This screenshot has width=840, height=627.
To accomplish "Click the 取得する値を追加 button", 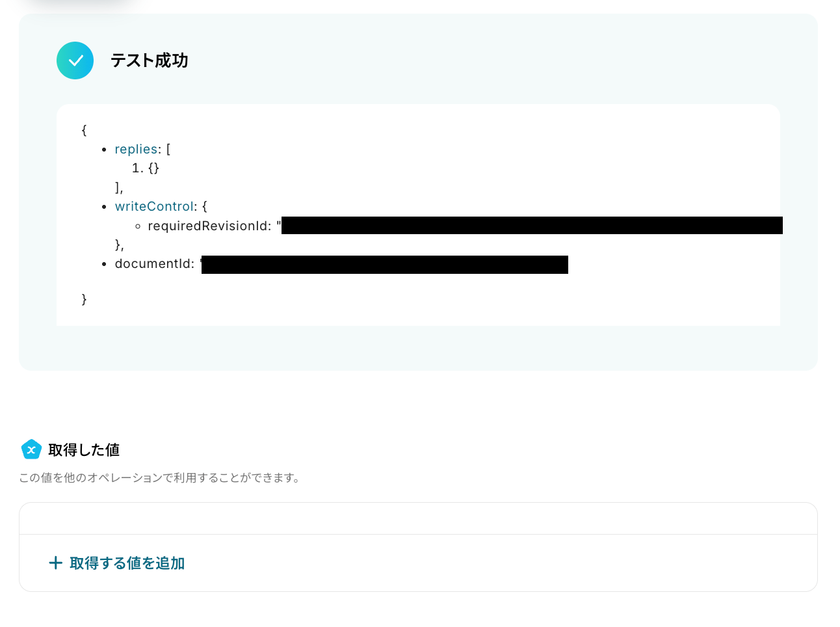I will click(x=117, y=563).
